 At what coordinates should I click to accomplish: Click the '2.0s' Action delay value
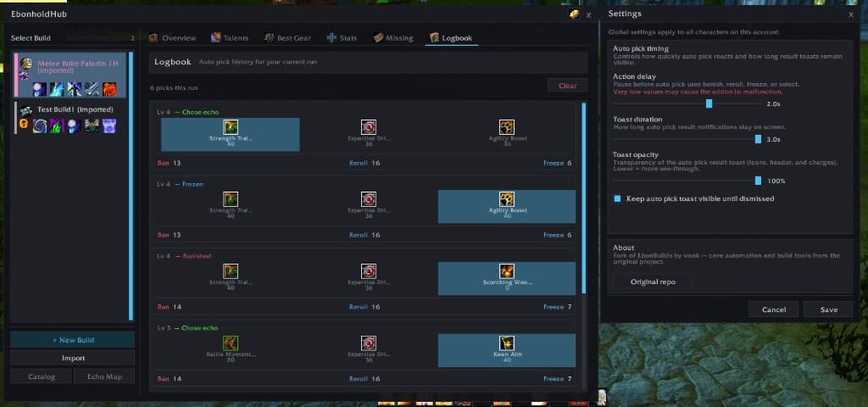tap(773, 104)
